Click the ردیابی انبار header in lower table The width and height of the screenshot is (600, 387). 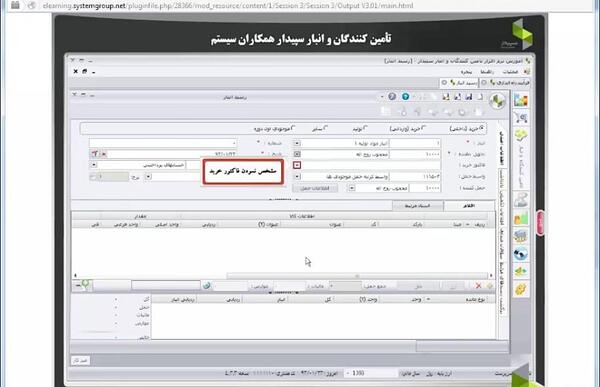click(183, 299)
